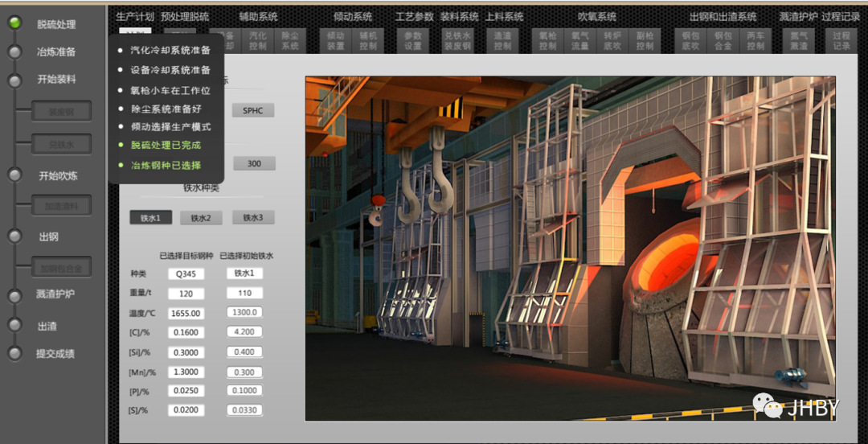Click the 出钢 step indicator circle

14,236
